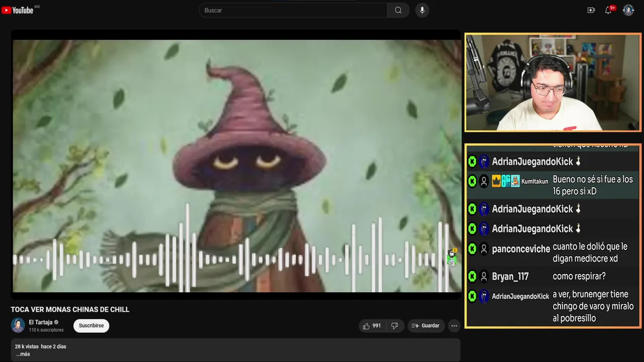
Task: Click panconceviche's profile avatar icon
Action: pos(484,249)
